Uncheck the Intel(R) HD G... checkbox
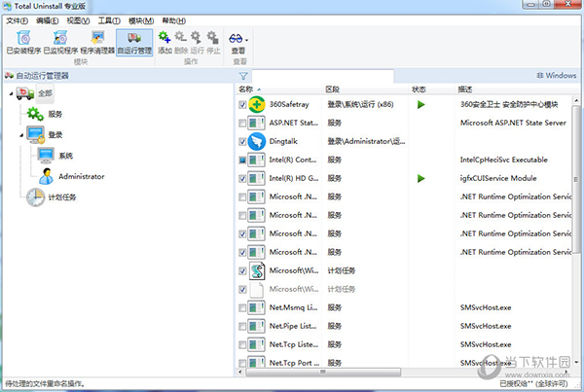This screenshot has width=584, height=392. pos(242,178)
